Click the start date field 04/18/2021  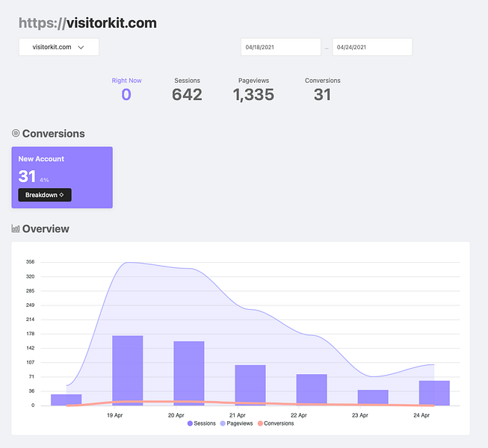click(281, 47)
